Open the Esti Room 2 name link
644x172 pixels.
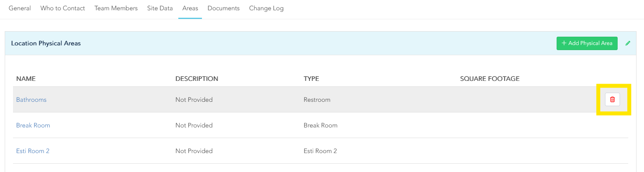[33, 151]
